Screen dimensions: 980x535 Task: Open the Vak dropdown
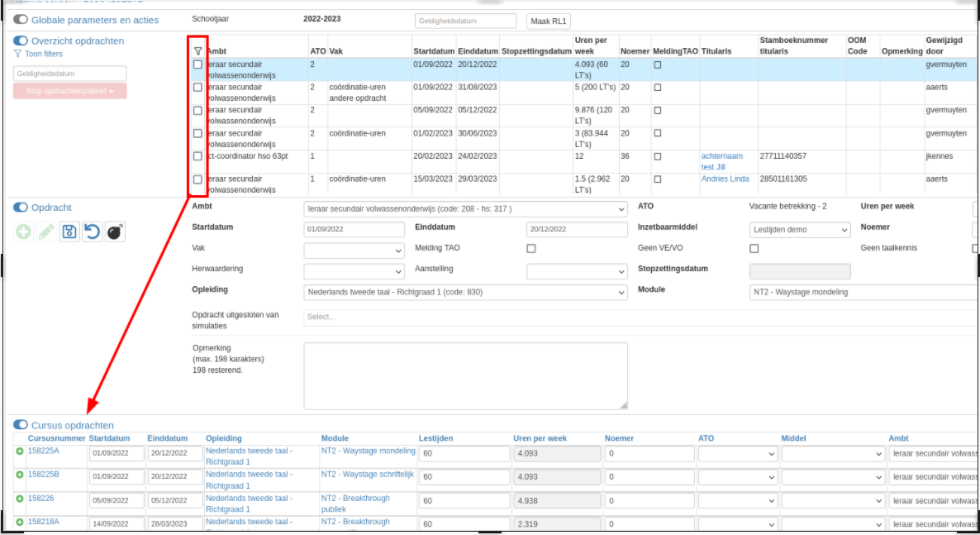pos(354,251)
